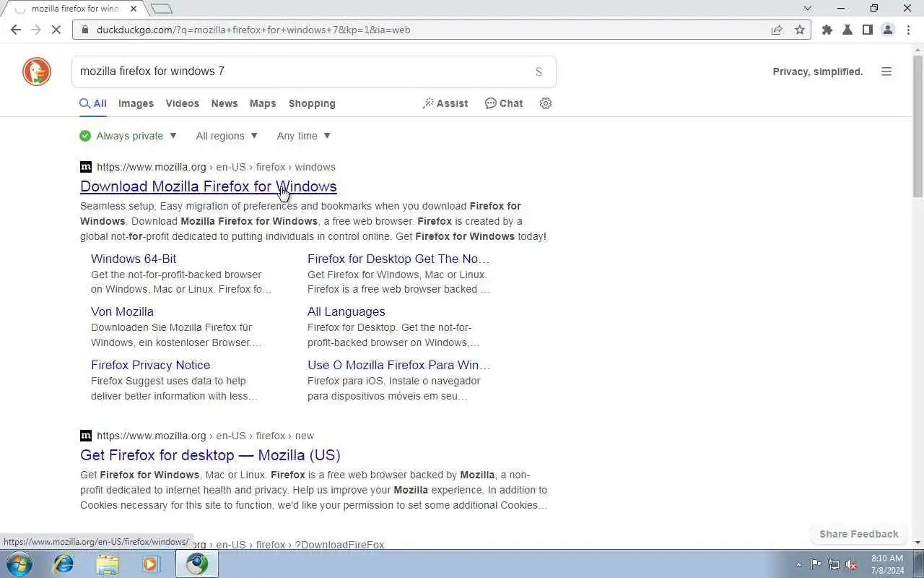The height and width of the screenshot is (578, 924).
Task: Switch to Maps search tab
Action: point(263,103)
